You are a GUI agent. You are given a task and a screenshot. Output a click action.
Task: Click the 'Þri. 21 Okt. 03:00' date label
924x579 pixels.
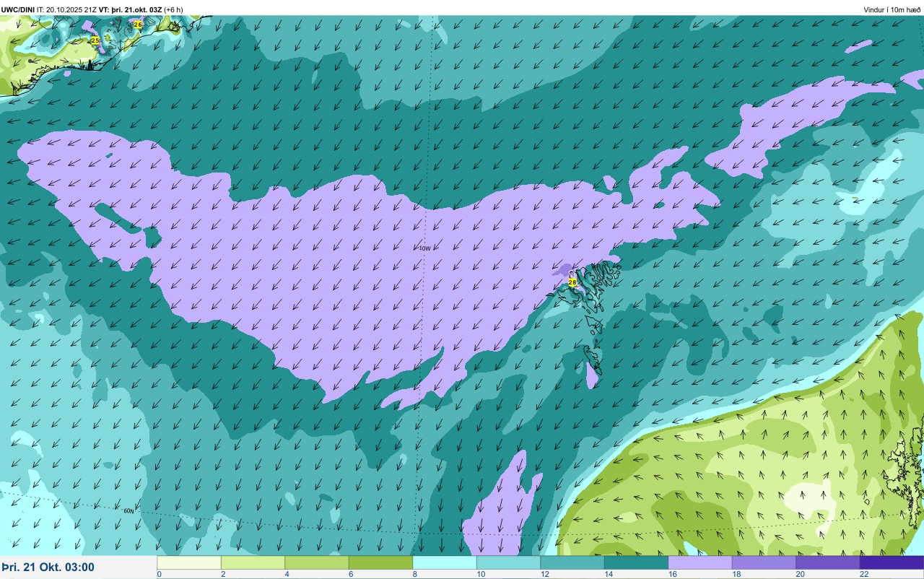[x=48, y=567]
